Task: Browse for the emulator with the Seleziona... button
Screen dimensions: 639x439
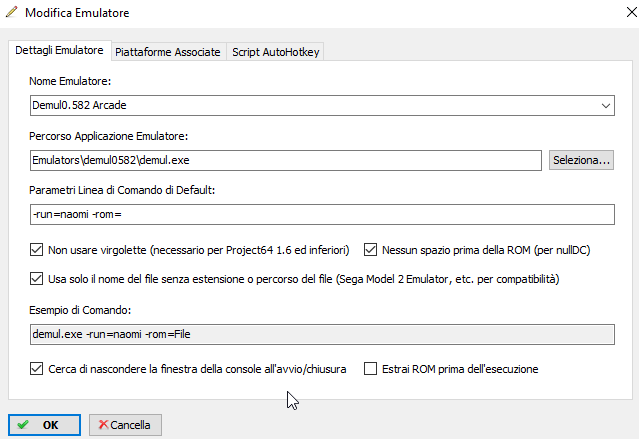Action: (x=581, y=160)
